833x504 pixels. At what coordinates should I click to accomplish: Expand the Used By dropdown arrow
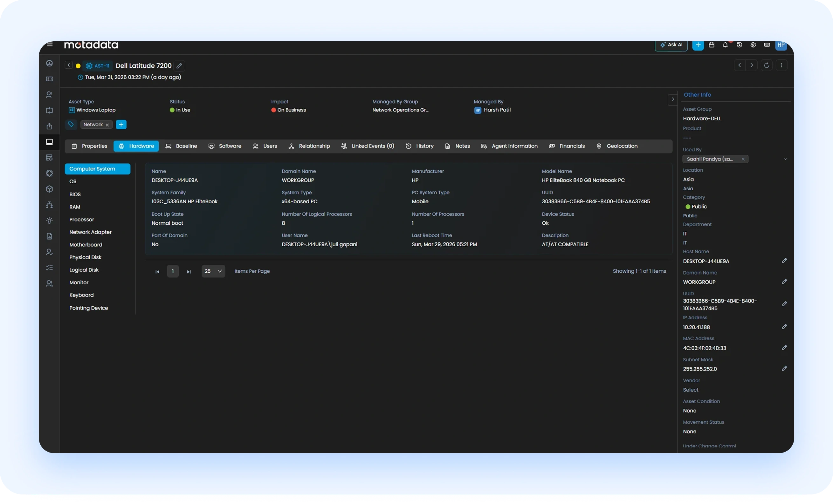tap(785, 159)
